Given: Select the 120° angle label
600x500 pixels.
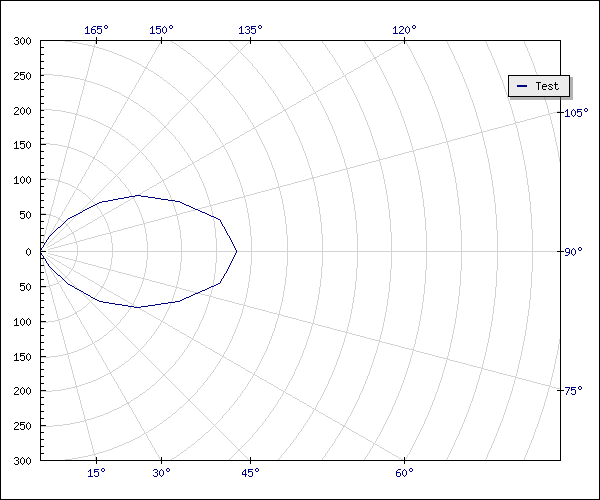Looking at the screenshot, I should (404, 30).
